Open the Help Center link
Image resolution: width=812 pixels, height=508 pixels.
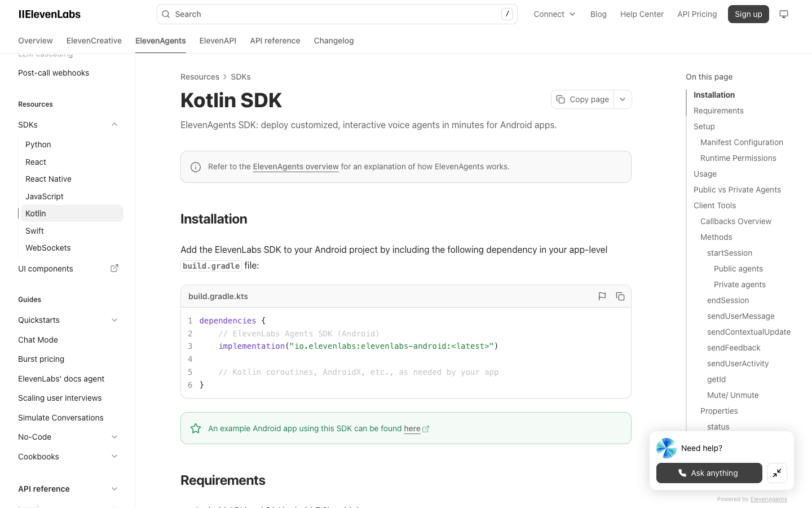[x=642, y=14]
